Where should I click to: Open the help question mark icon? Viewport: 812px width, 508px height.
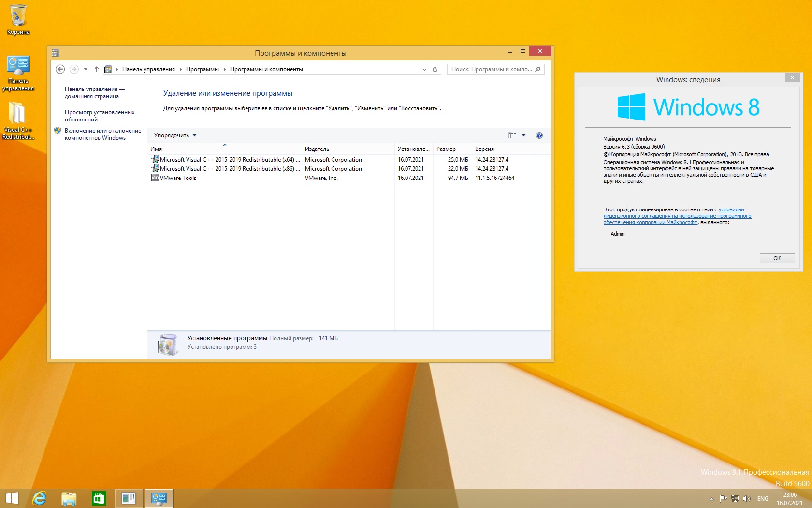click(x=539, y=135)
